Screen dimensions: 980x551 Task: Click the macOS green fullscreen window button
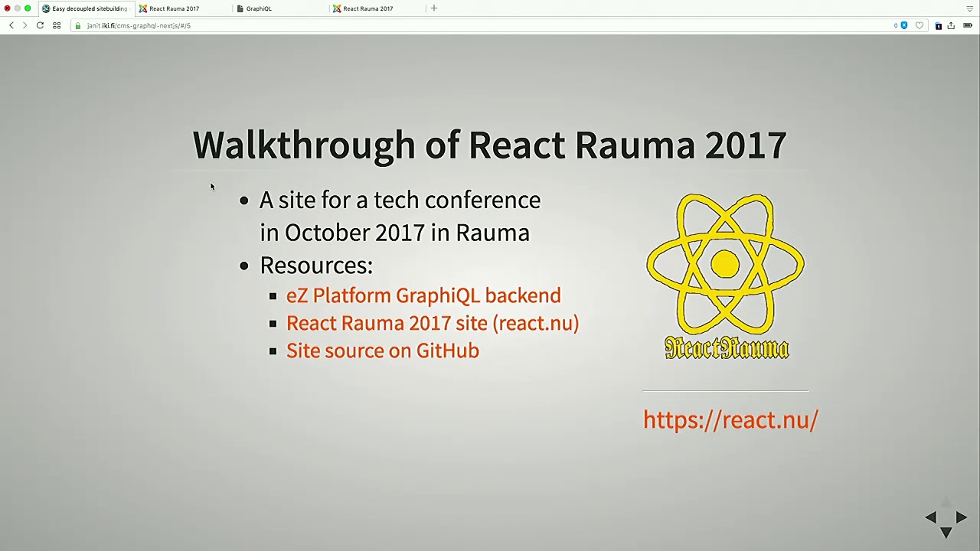pos(28,8)
